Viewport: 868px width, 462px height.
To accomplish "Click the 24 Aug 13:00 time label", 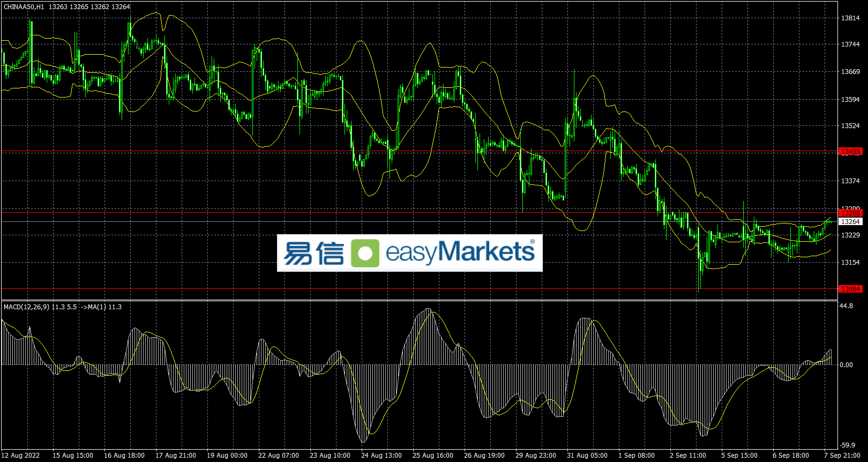I will (381, 456).
